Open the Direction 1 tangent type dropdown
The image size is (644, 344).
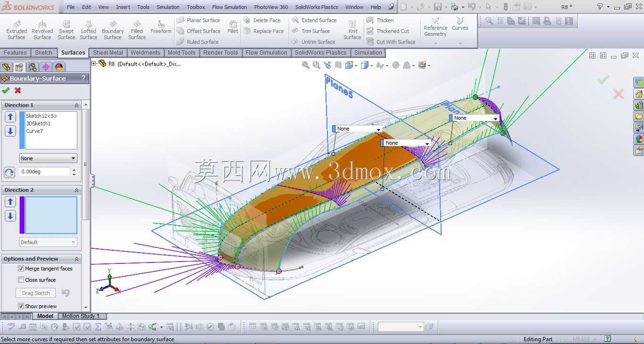point(48,158)
